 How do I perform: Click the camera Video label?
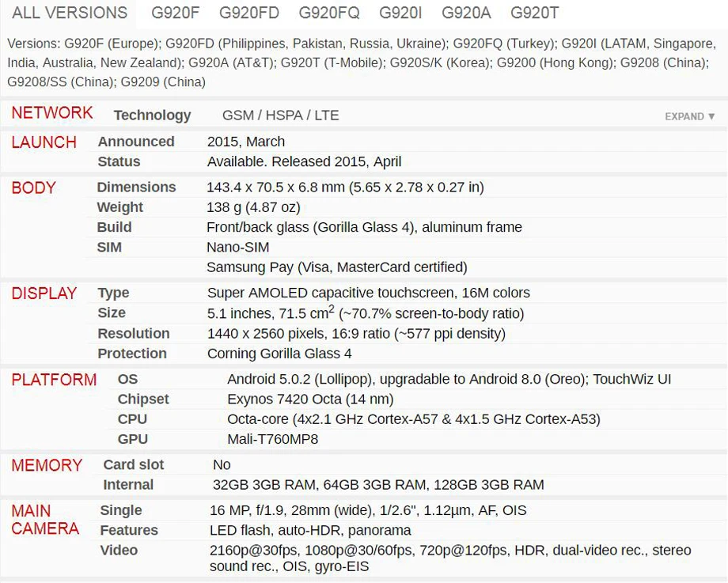(x=119, y=550)
